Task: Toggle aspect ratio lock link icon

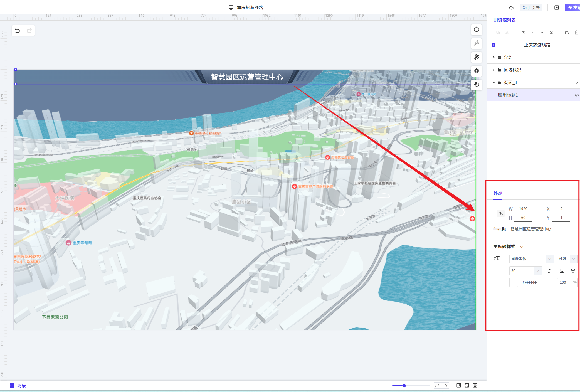Action: click(501, 213)
